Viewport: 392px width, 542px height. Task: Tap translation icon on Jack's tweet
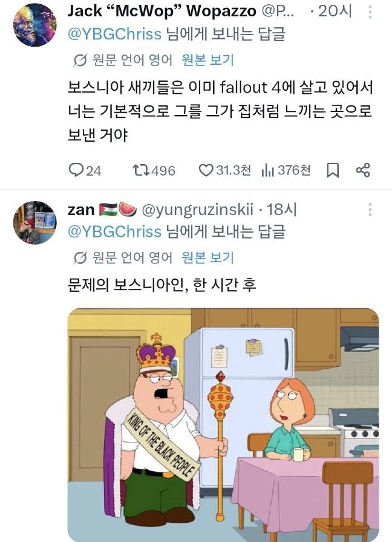80,61
